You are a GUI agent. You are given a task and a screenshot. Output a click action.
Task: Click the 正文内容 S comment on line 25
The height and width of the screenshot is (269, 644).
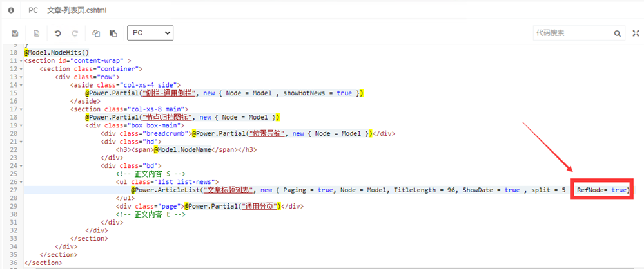point(151,174)
